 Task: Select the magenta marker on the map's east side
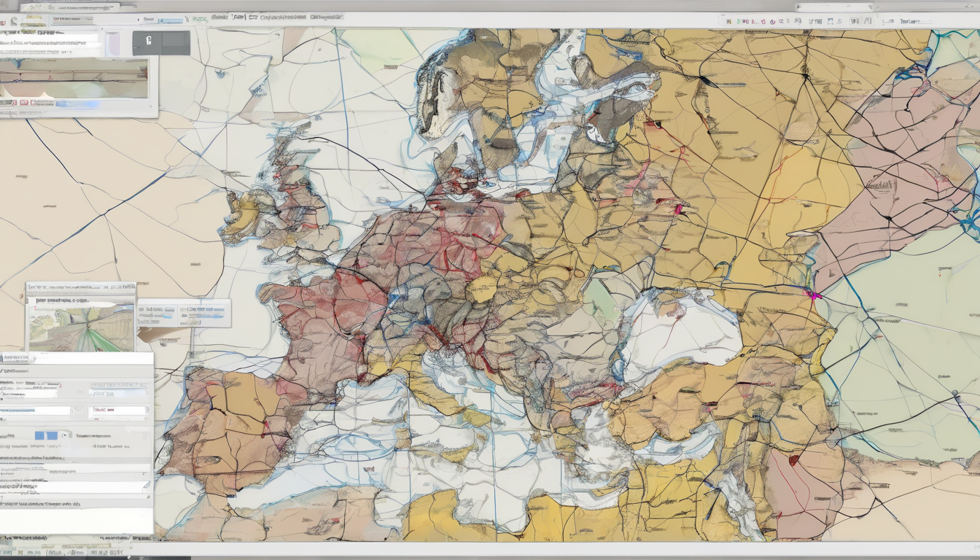click(x=814, y=295)
